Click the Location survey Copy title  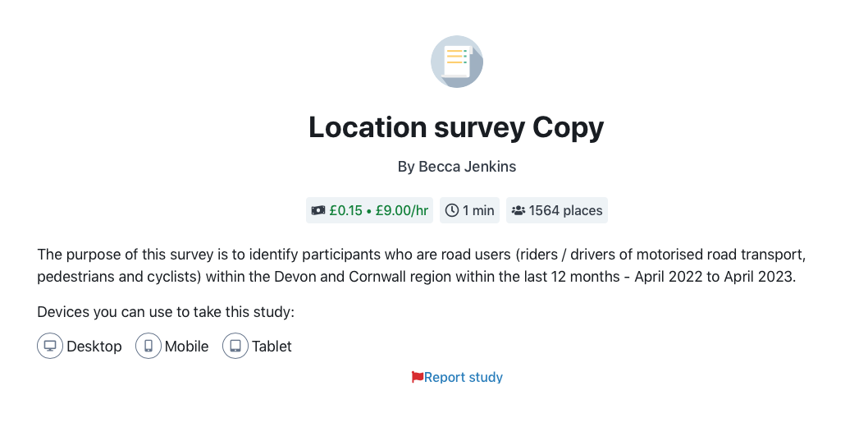[x=456, y=127]
